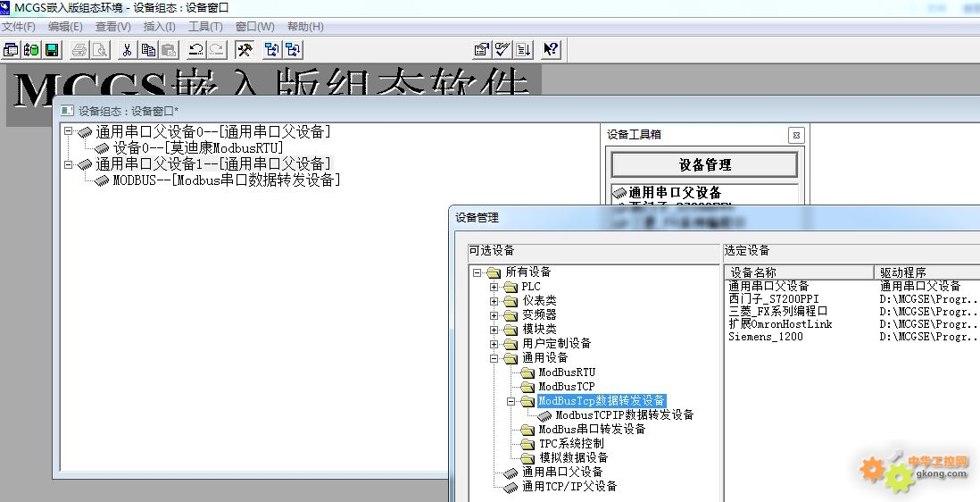The width and height of the screenshot is (980, 502).
Task: Click the 设备管理 button in toolbox
Action: pyautogui.click(x=704, y=165)
